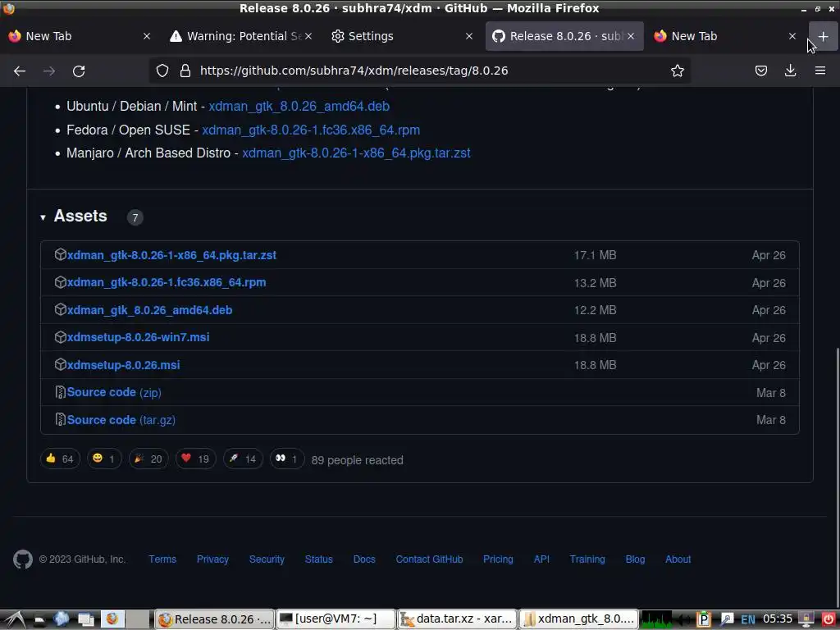Open Pricing footer link
This screenshot has height=630, width=840.
tap(498, 559)
